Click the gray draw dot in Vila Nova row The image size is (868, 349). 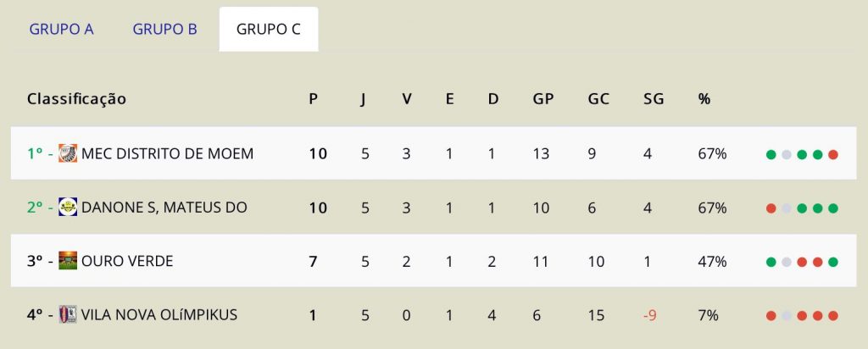click(786, 316)
